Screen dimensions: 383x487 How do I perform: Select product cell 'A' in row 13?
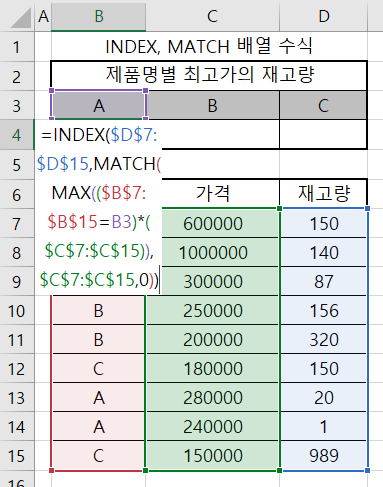pos(98,397)
